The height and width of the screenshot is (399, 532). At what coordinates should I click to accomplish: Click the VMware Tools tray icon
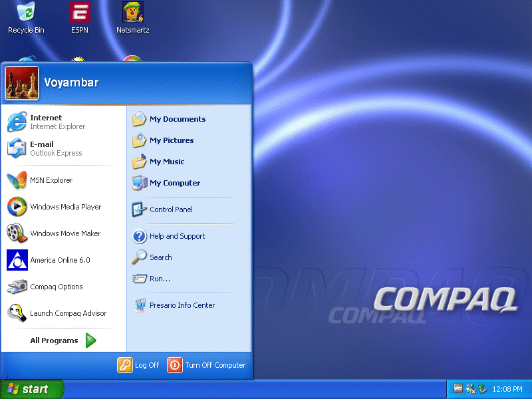click(x=458, y=388)
